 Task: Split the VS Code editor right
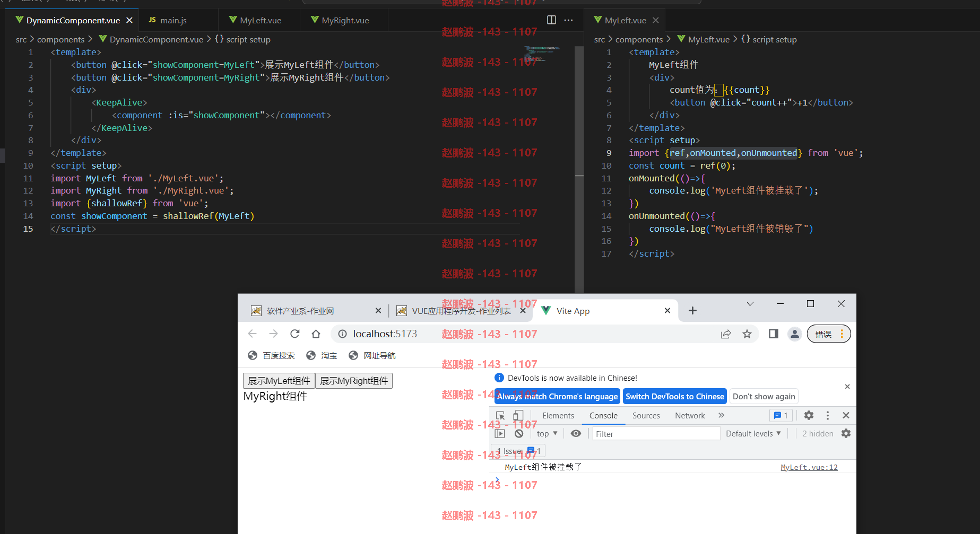tap(551, 20)
